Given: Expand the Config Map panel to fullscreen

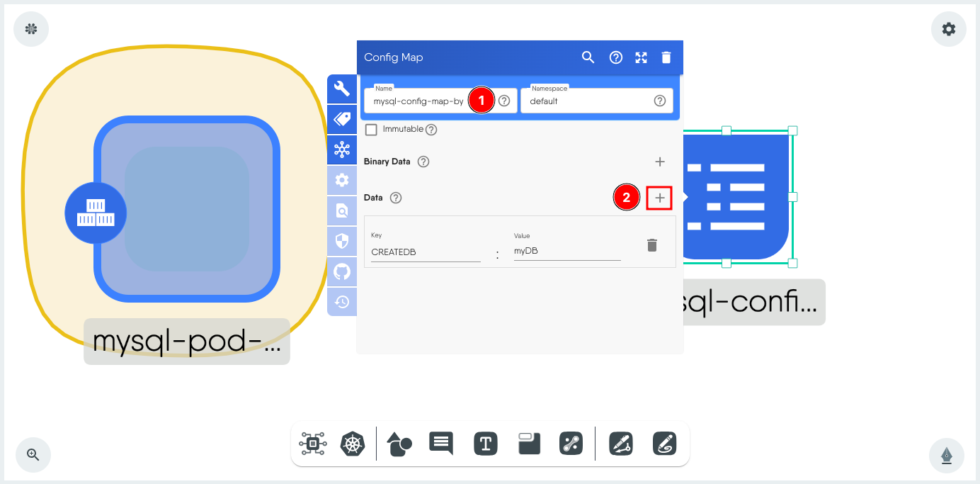Looking at the screenshot, I should 641,57.
